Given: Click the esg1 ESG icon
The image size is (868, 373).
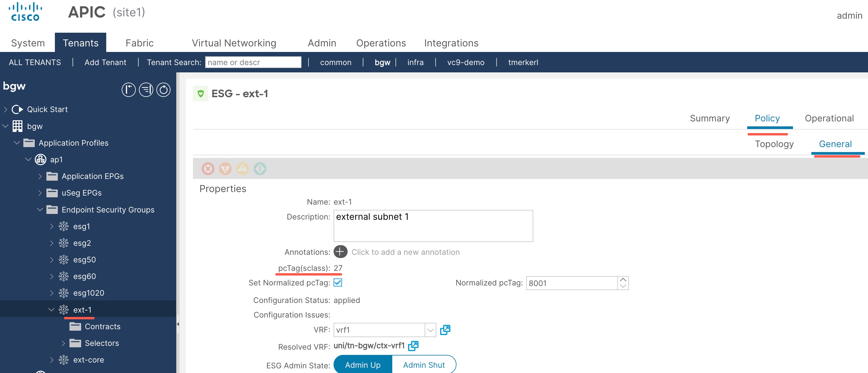Looking at the screenshot, I should tap(64, 226).
